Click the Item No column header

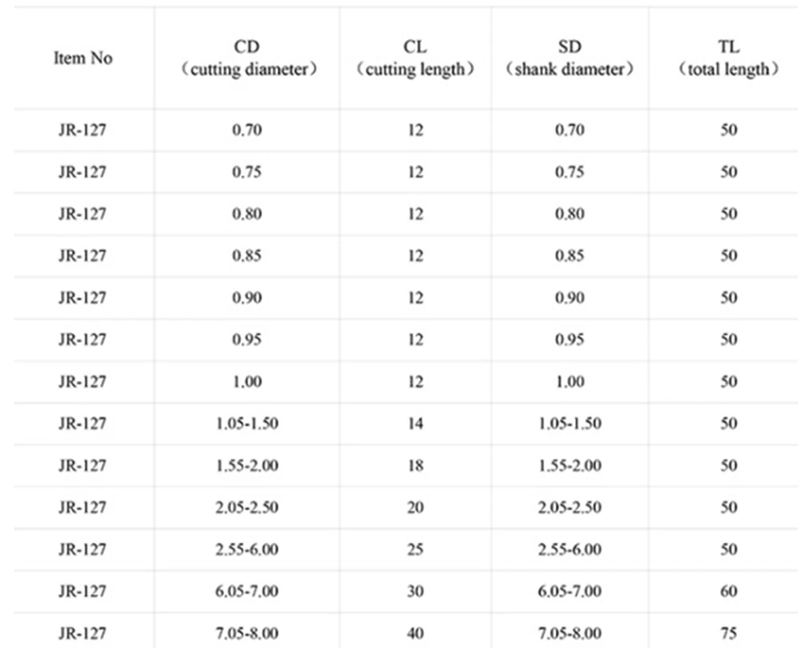pos(83,58)
